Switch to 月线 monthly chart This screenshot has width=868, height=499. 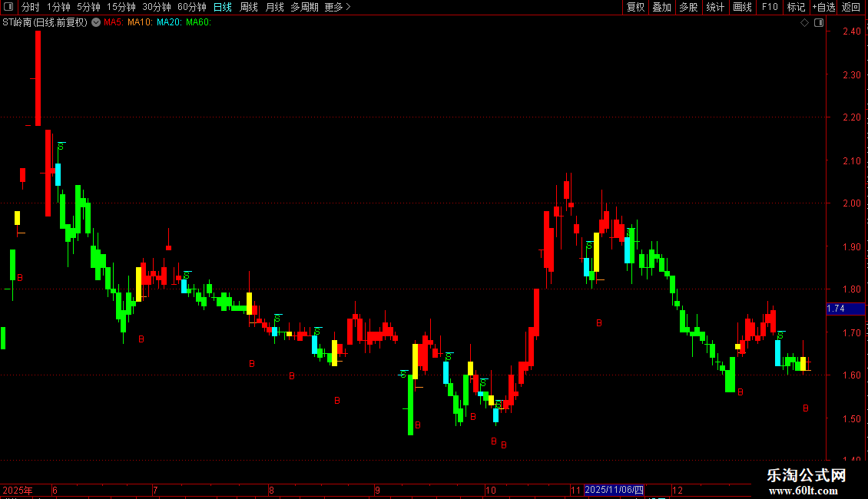point(274,7)
